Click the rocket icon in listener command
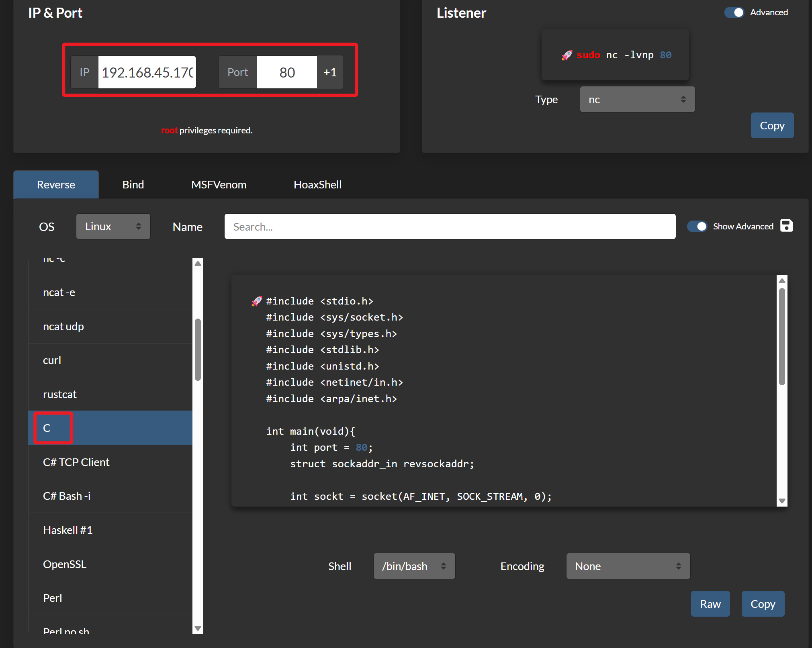 (x=567, y=55)
